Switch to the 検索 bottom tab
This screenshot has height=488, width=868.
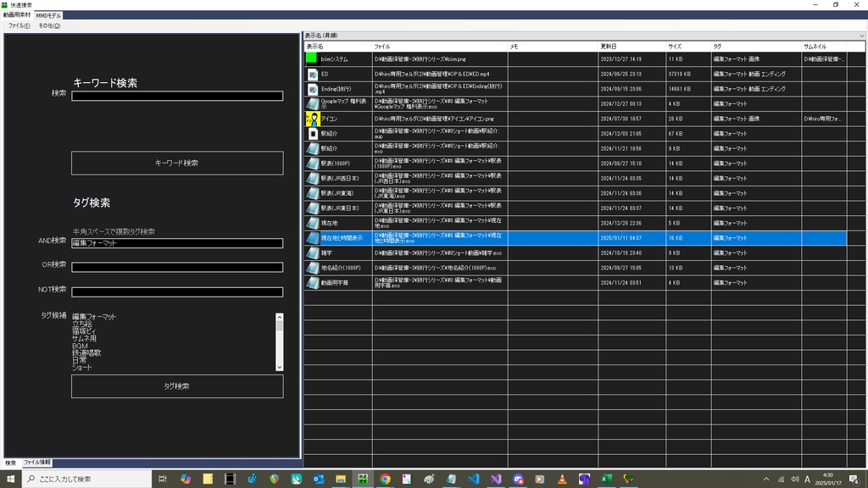[10, 463]
